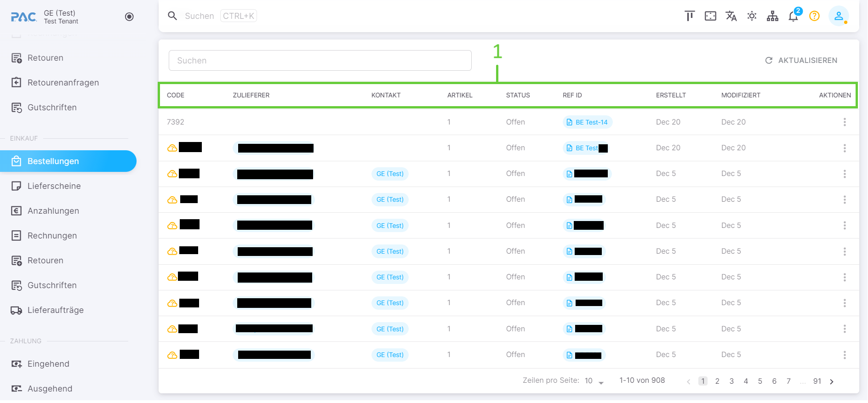Screen dimensions: 868x403
Task: Open the user profile avatar
Action: (839, 16)
